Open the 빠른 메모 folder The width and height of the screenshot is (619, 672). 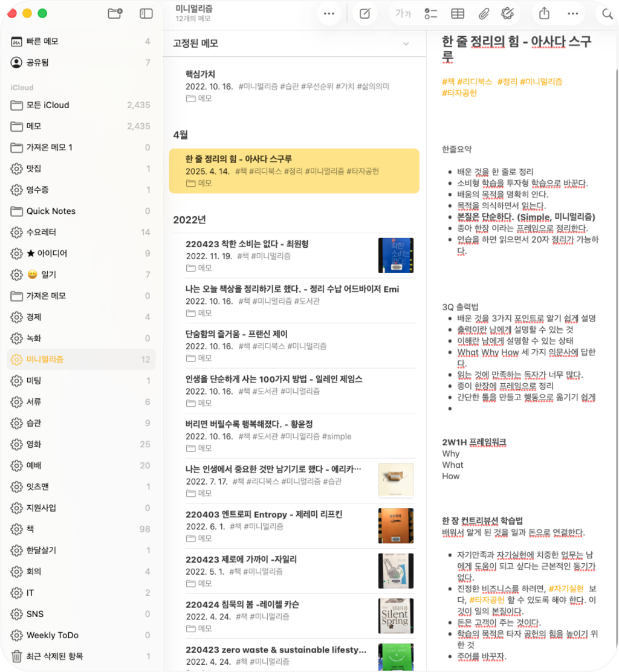(42, 41)
